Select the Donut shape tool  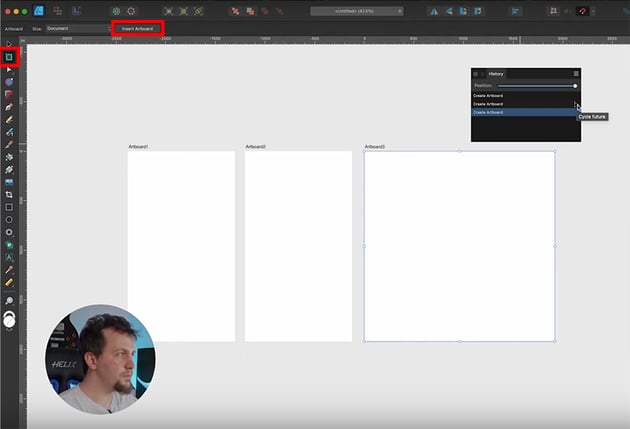tap(9, 232)
